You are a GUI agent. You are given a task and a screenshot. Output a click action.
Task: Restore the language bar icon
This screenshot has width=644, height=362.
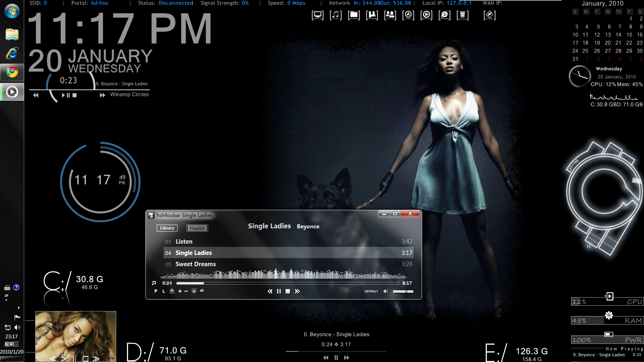pyautogui.click(x=6, y=296)
